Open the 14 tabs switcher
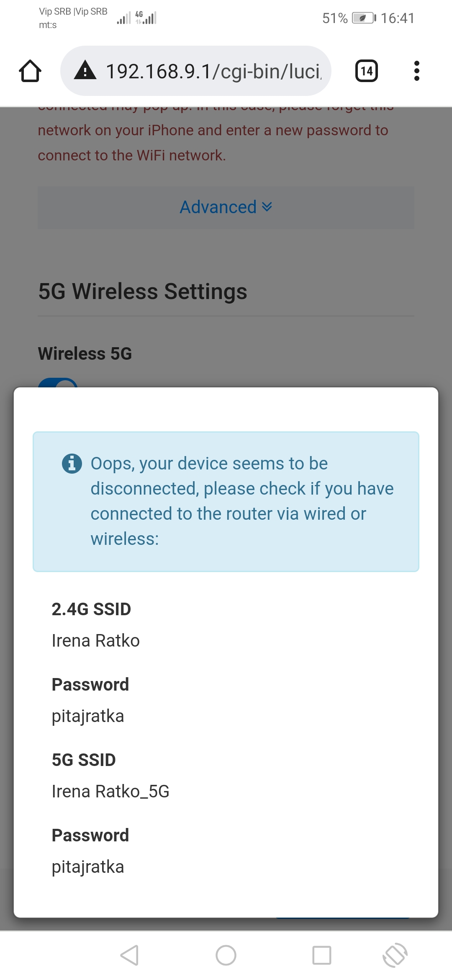The width and height of the screenshot is (452, 980). tap(366, 71)
